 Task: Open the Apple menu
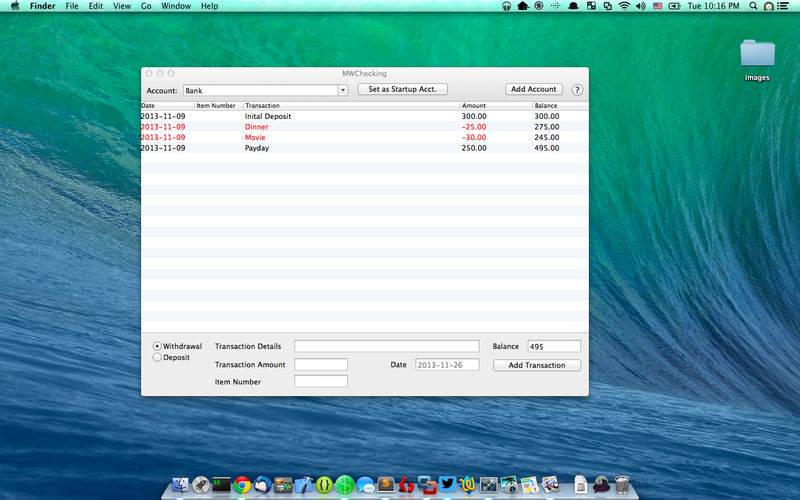pos(15,6)
